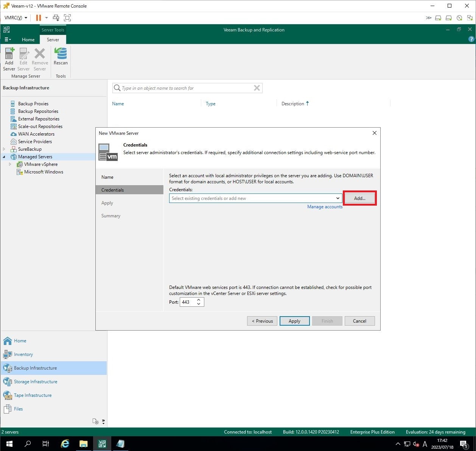The image size is (476, 451).
Task: Open the Backup Infrastructure navigation view
Action: tap(53, 368)
